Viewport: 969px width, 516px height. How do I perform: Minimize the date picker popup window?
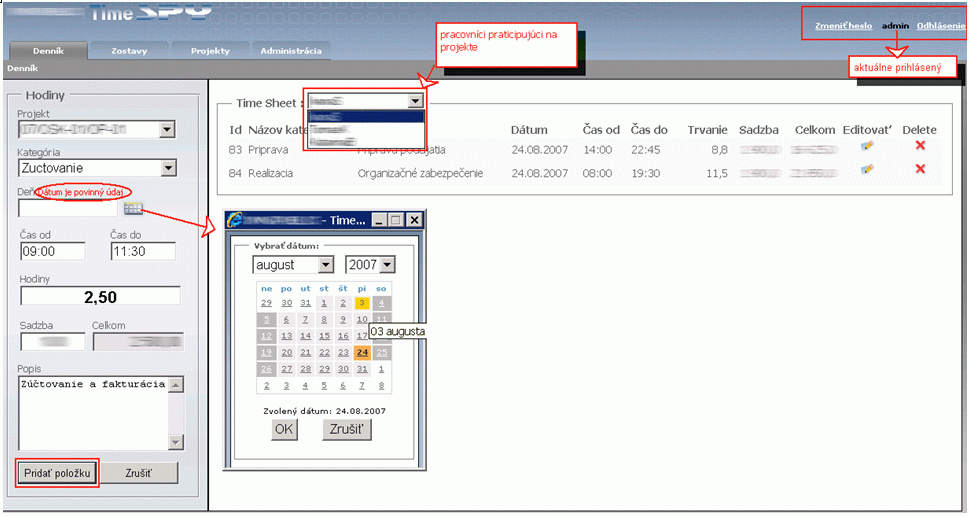(x=380, y=220)
